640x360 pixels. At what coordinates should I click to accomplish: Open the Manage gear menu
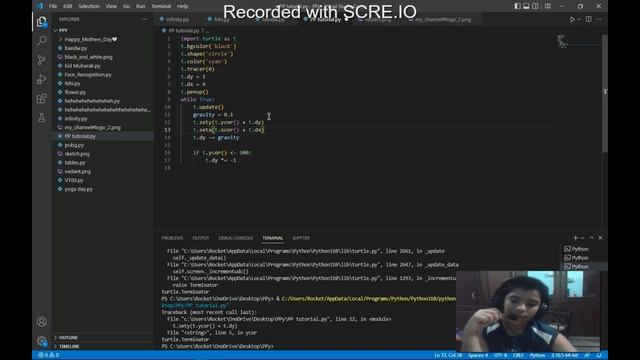click(42, 340)
